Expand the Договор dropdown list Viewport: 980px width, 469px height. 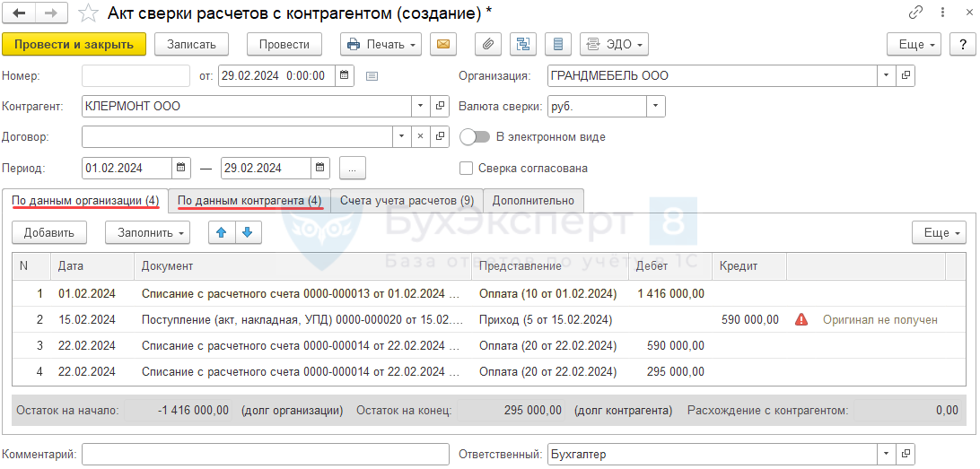click(401, 136)
